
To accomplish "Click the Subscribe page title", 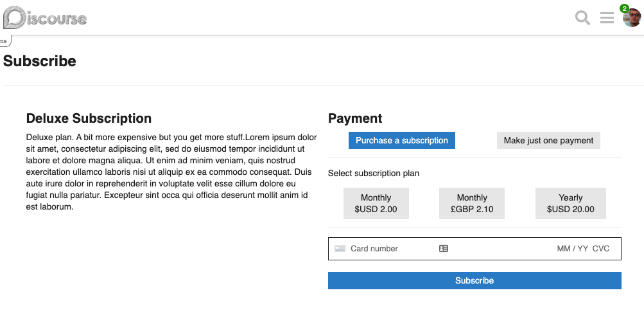I will point(39,61).
